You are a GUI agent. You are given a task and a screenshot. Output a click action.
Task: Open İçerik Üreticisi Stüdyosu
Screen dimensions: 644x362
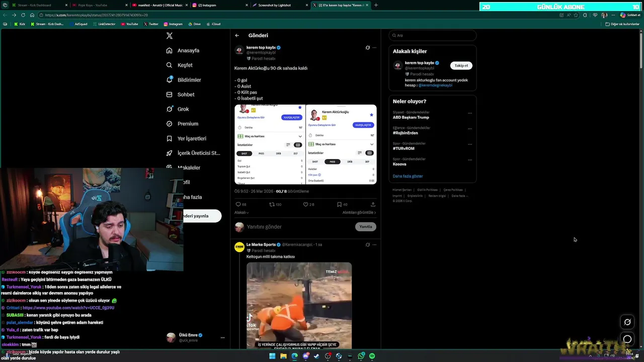(193, 153)
